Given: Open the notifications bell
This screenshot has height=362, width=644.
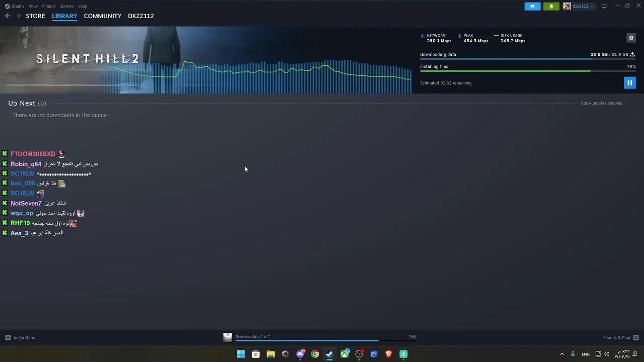Looking at the screenshot, I should (x=551, y=6).
